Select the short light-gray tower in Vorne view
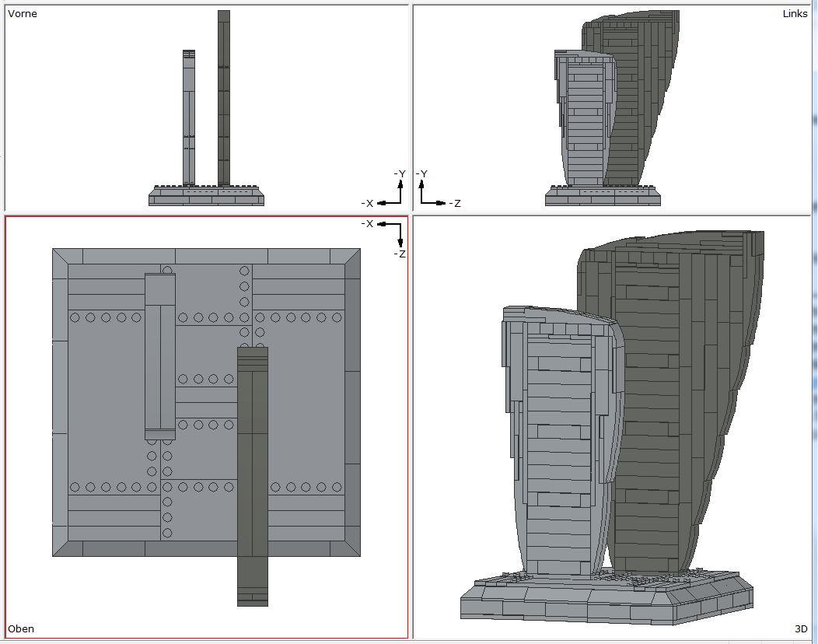The image size is (818, 644). [x=189, y=117]
